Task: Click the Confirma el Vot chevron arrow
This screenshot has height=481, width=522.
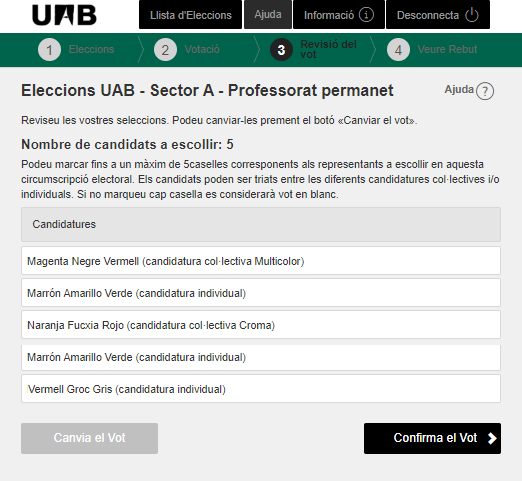Action: [x=492, y=438]
